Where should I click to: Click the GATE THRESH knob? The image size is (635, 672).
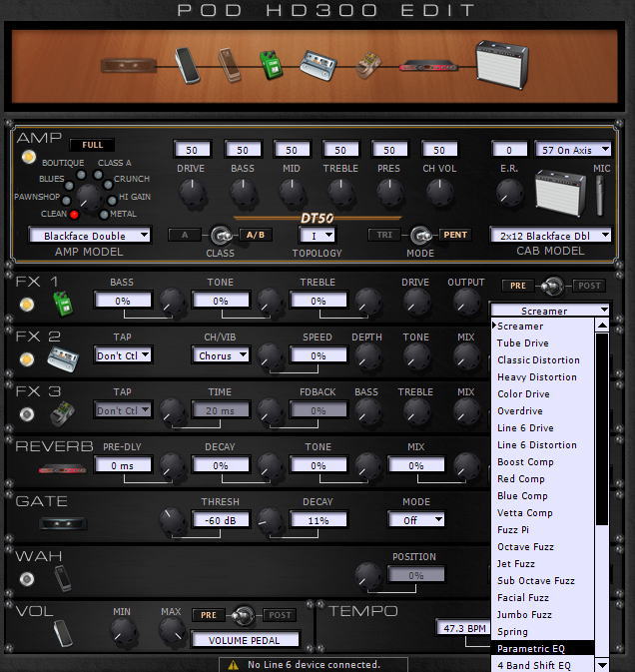[x=173, y=521]
